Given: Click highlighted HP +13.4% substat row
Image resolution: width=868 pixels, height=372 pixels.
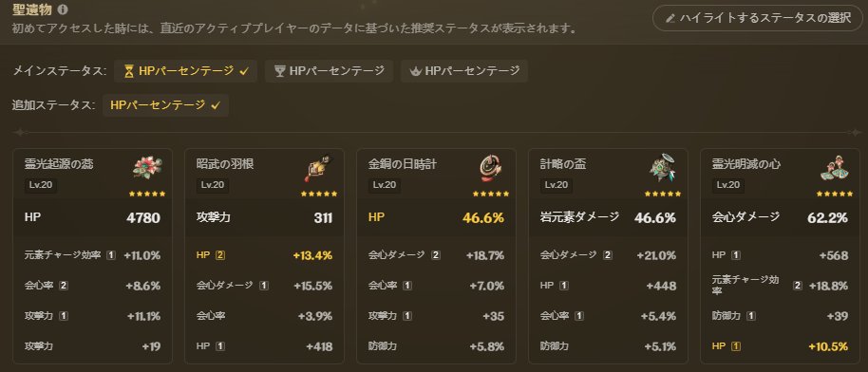Looking at the screenshot, I should 264,255.
